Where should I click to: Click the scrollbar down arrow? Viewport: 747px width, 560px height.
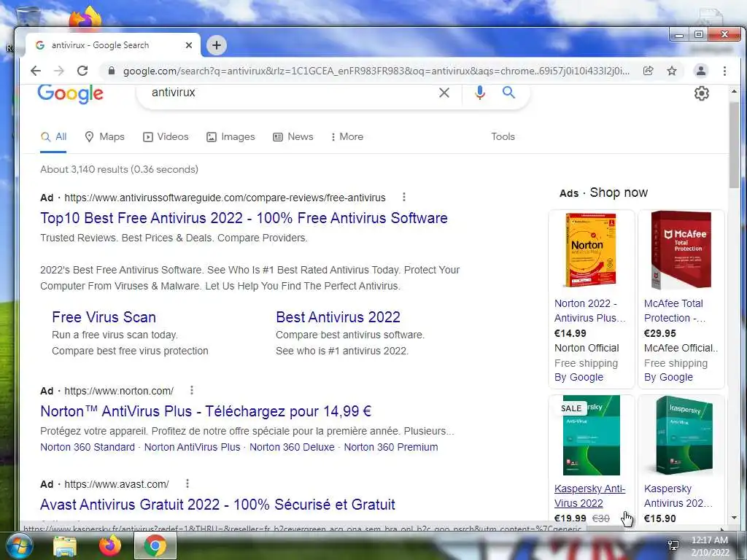734,517
